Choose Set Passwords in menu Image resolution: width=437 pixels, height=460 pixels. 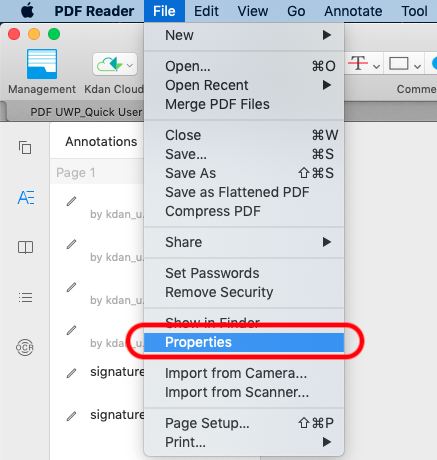tap(244, 273)
